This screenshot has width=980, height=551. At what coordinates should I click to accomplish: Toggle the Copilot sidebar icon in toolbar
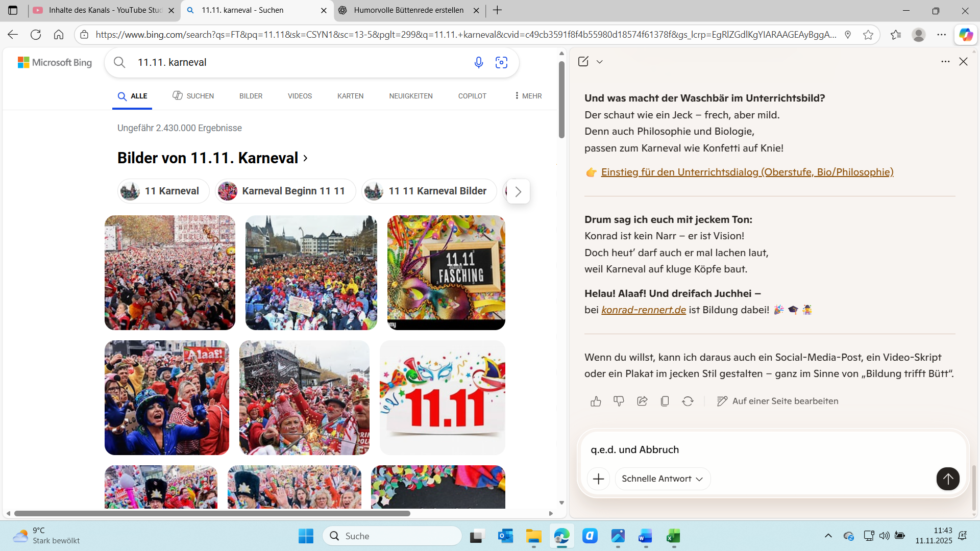pyautogui.click(x=965, y=35)
